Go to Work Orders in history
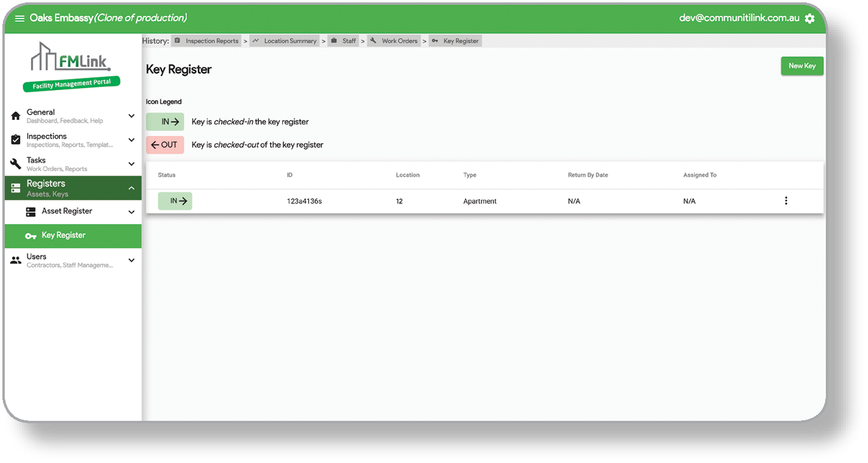 [x=394, y=40]
